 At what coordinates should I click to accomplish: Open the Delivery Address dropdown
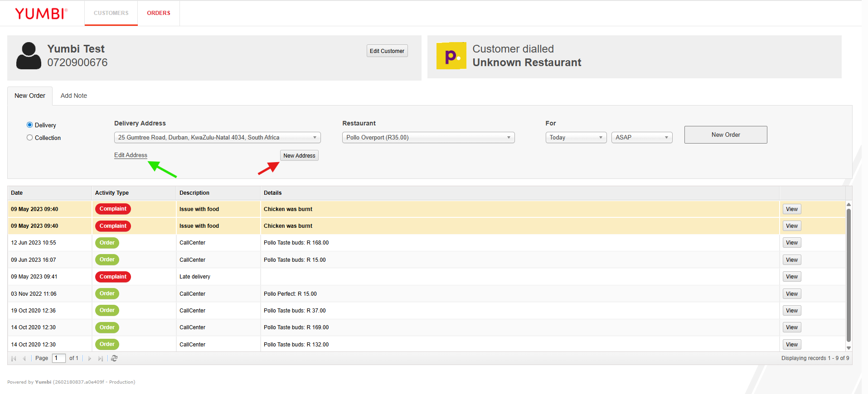pos(217,138)
